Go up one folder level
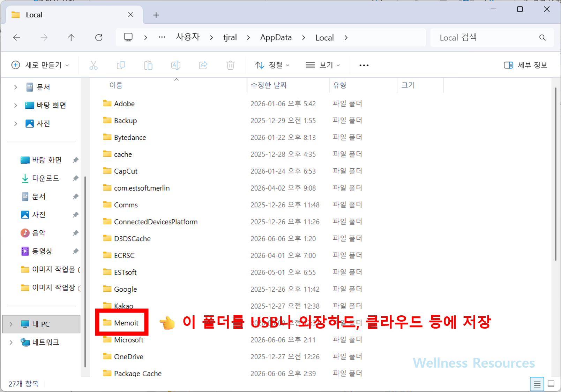Viewport: 561px width, 392px height. 71,37
